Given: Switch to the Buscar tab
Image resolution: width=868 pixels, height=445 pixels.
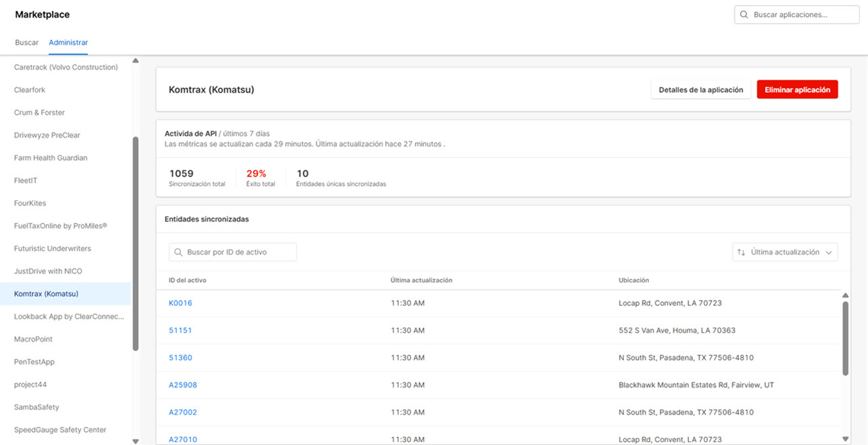Looking at the screenshot, I should (x=26, y=43).
